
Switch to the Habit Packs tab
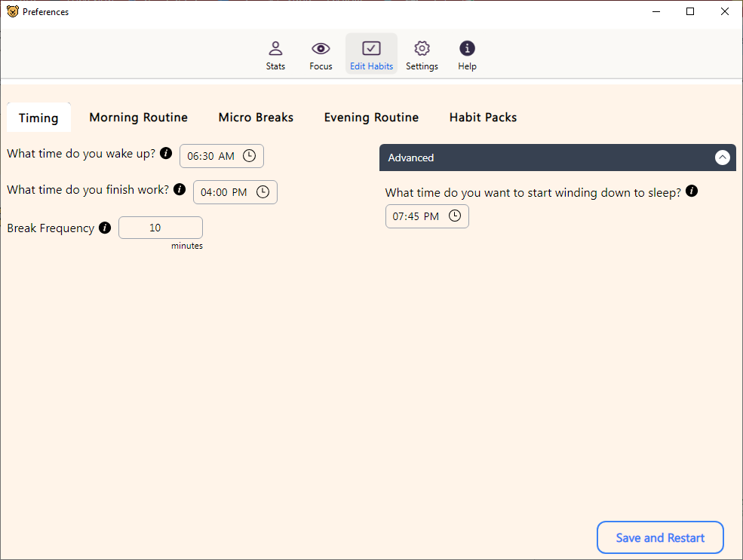pos(483,118)
